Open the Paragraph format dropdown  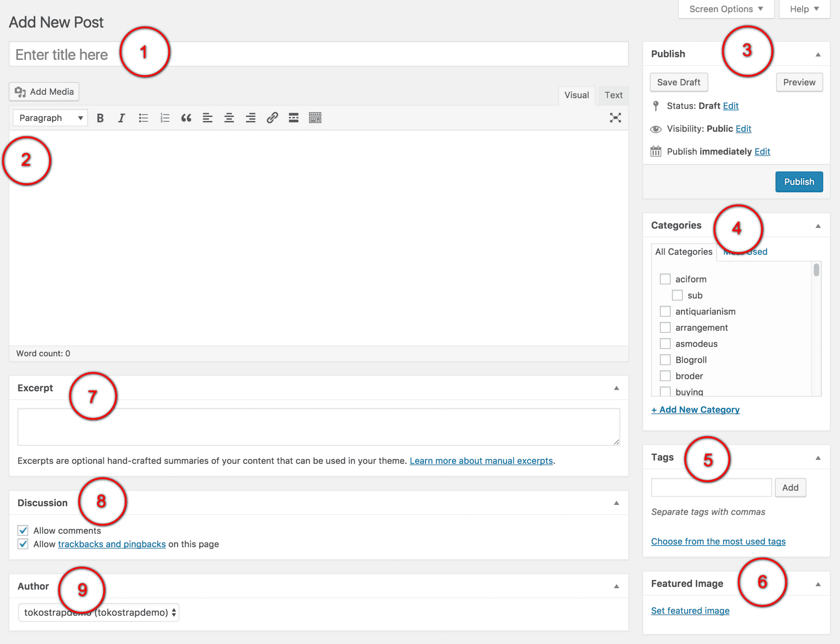tap(50, 118)
